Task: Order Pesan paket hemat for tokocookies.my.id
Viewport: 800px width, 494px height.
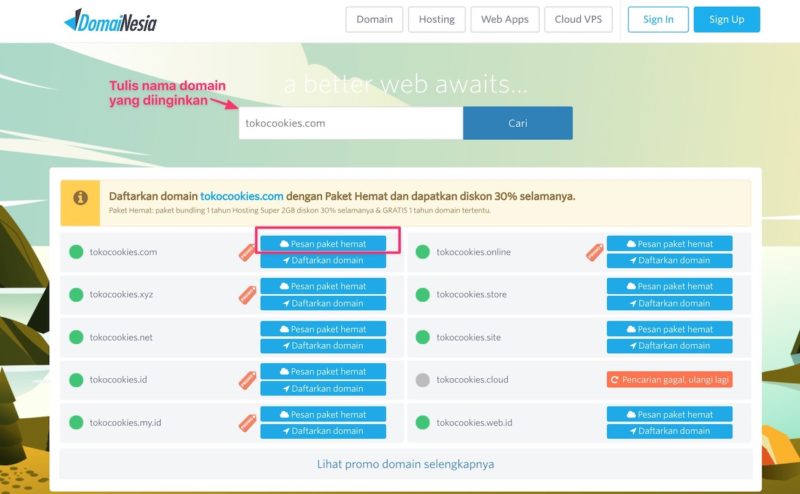Action: 323,414
